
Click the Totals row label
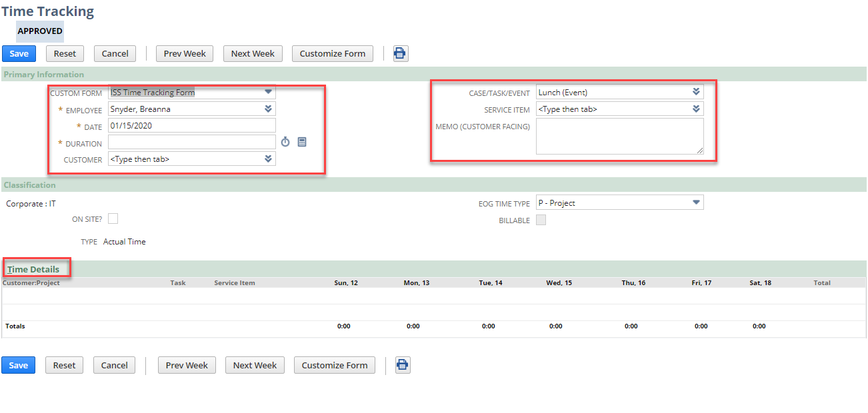pos(15,326)
